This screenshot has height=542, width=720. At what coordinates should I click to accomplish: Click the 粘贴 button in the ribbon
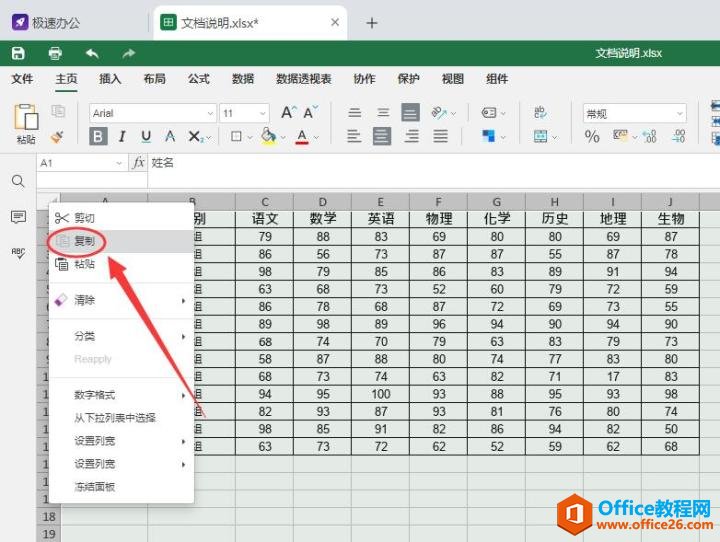coord(26,124)
